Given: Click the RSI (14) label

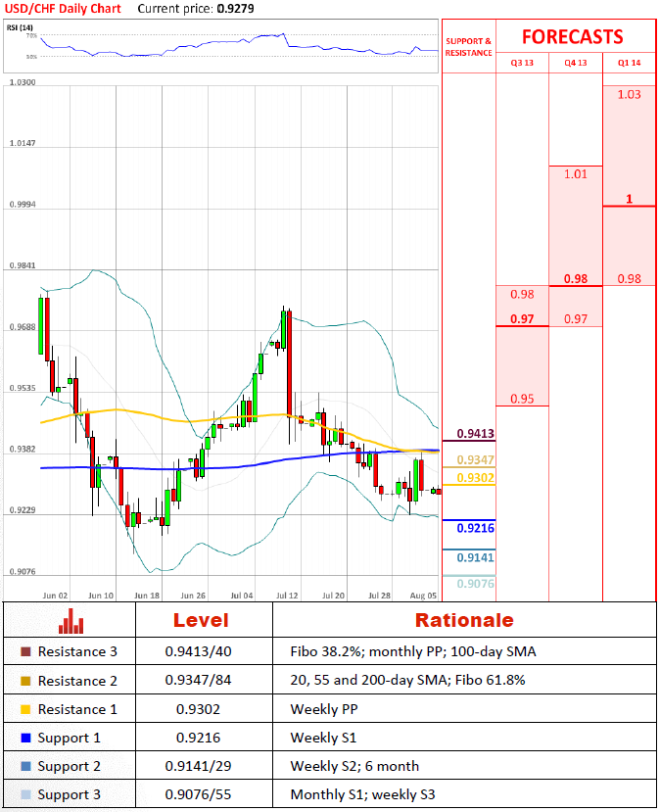Looking at the screenshot, I should 20,27.
